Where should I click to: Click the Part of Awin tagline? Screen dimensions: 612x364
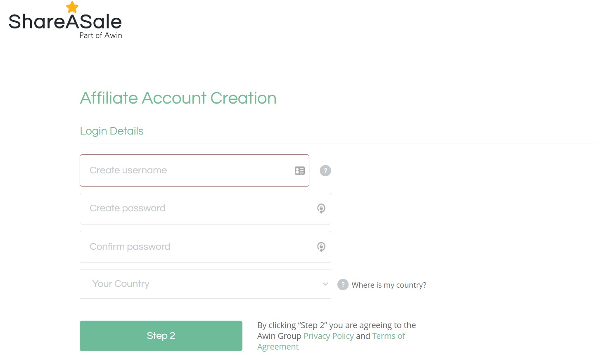coord(101,35)
